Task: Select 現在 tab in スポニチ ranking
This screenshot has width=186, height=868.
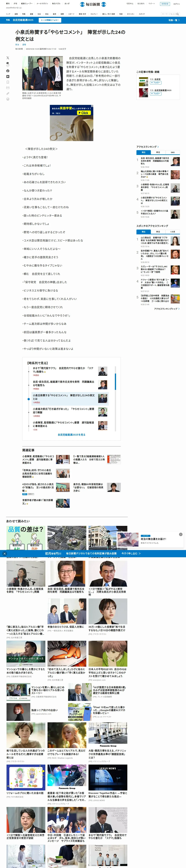Action: click(143, 232)
